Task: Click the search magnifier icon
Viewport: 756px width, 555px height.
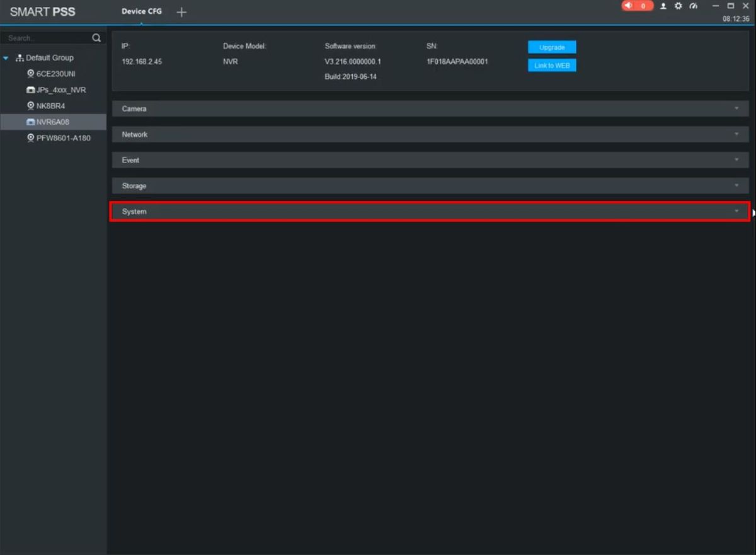Action: pos(96,38)
